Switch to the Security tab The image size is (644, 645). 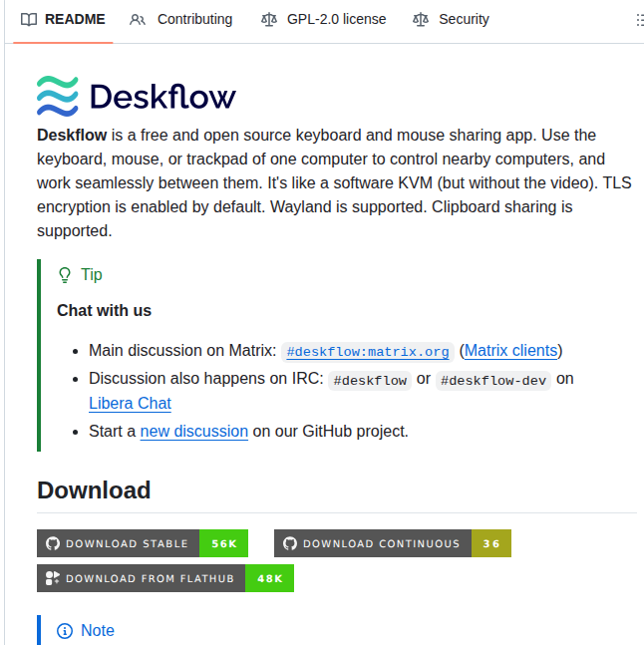(452, 19)
